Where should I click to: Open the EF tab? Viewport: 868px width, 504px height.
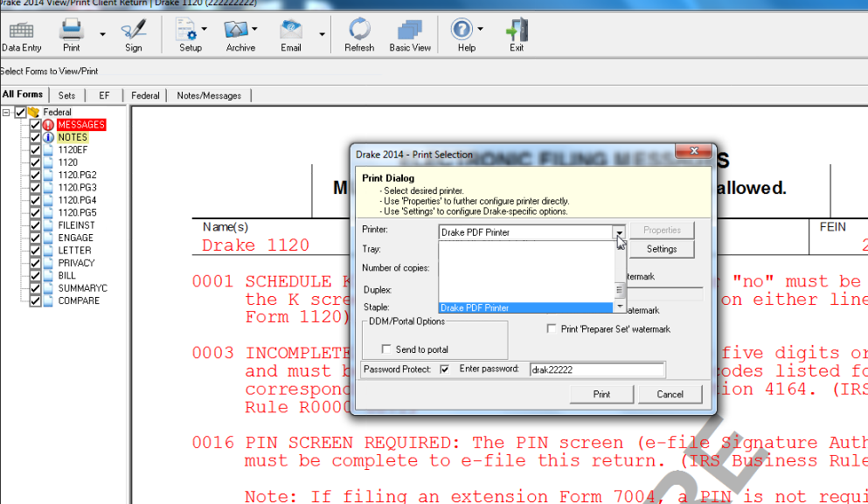[104, 95]
